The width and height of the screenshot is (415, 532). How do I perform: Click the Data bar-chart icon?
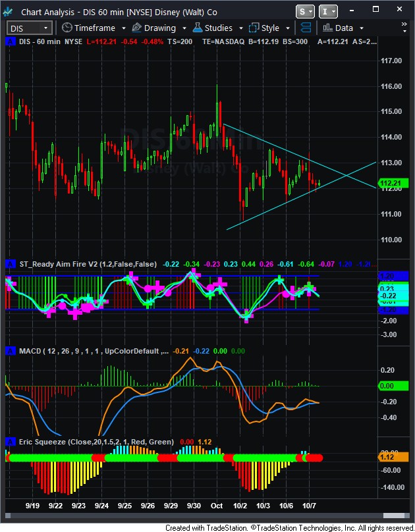click(x=327, y=28)
